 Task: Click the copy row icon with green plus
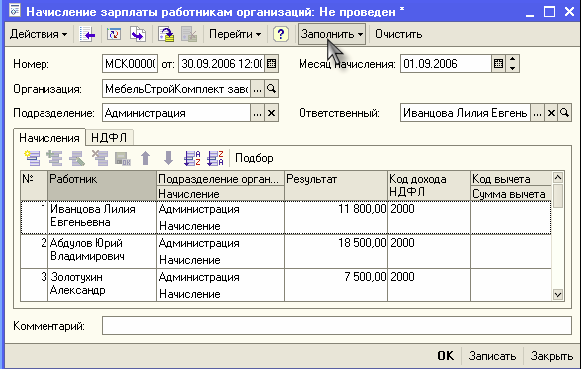[x=54, y=158]
